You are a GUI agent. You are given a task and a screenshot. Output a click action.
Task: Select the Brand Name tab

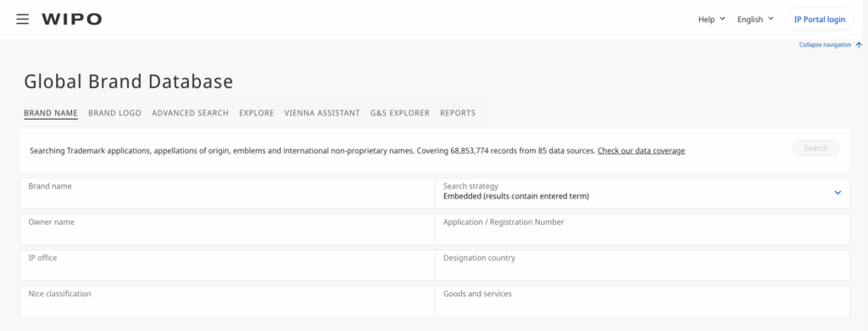click(51, 113)
